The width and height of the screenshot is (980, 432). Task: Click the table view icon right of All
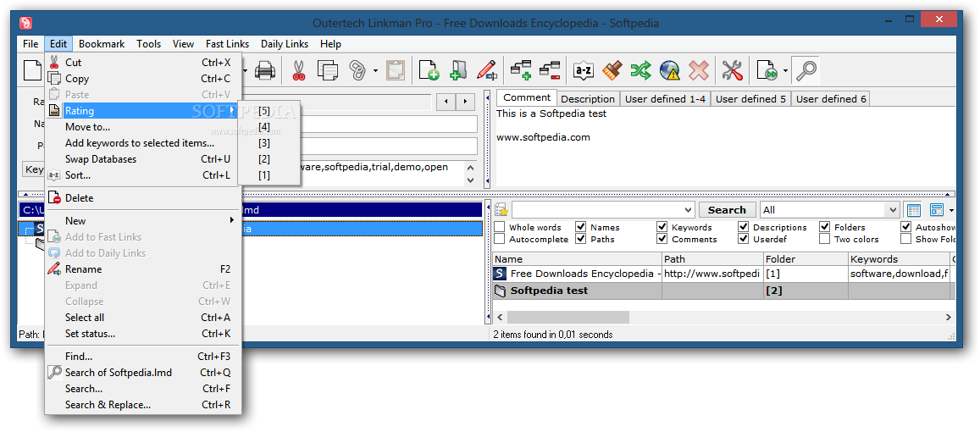[914, 210]
